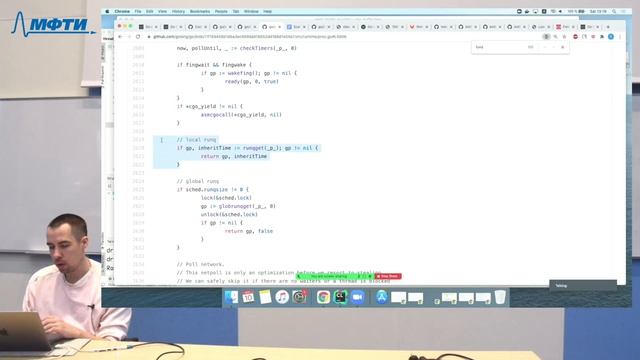Open the Dock app with red badge

tap(300, 297)
